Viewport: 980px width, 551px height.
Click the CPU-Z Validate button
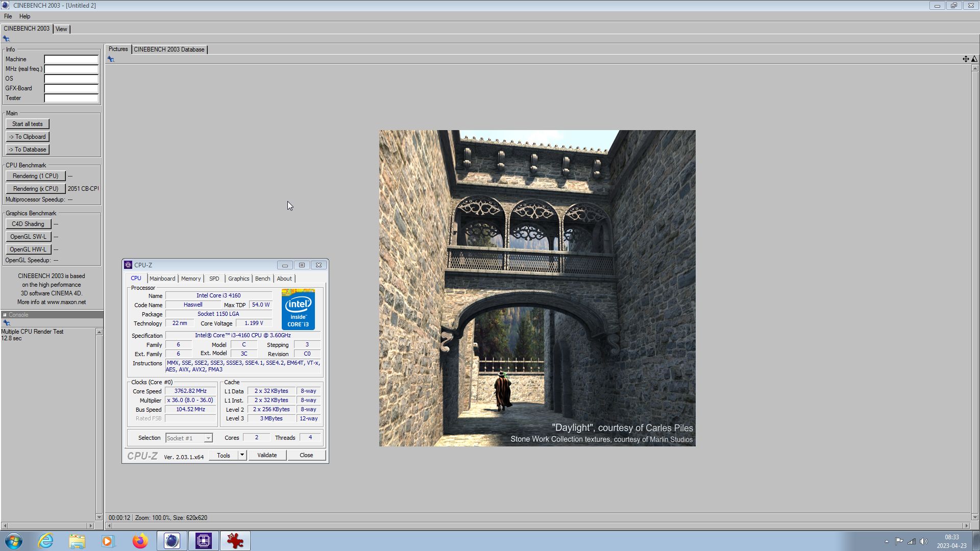(x=267, y=455)
